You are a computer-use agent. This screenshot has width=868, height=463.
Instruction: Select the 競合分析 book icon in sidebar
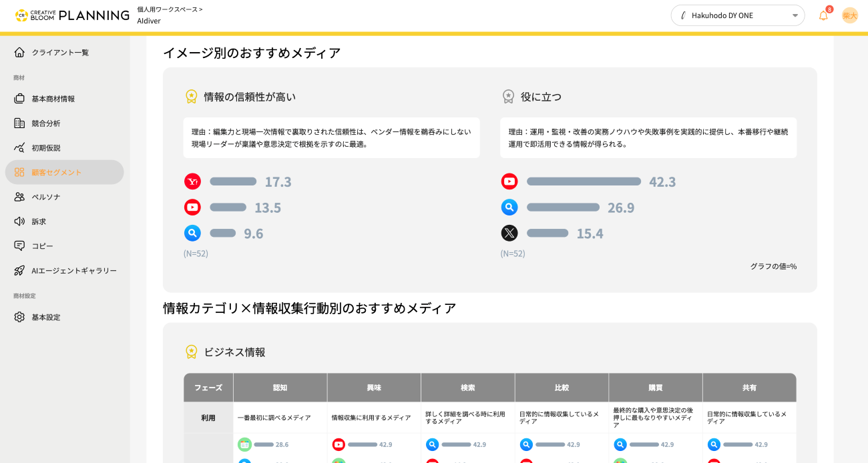pyautogui.click(x=20, y=123)
